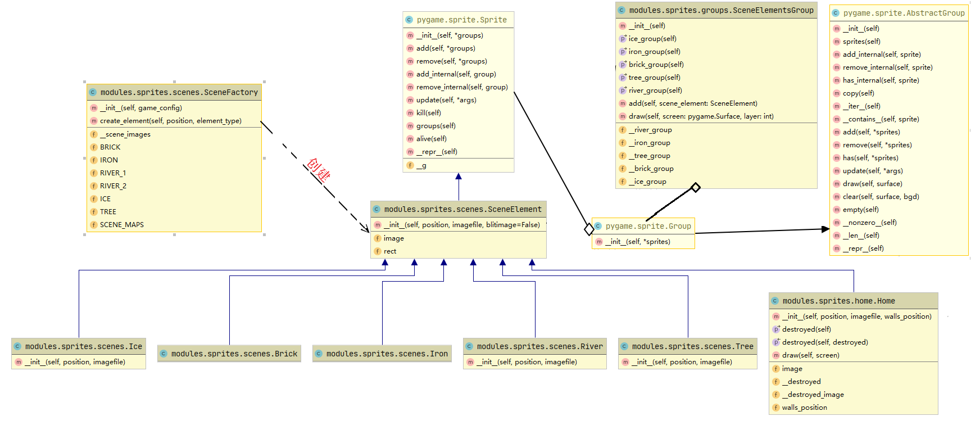Screen dimensions: 980x425
Task: Click the property icon beside brick_group(self)
Action: (623, 65)
